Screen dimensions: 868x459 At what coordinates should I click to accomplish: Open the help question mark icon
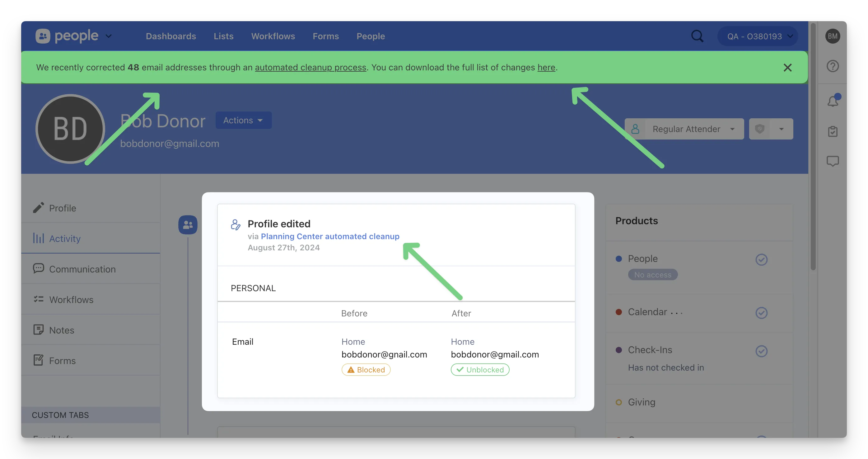(832, 66)
